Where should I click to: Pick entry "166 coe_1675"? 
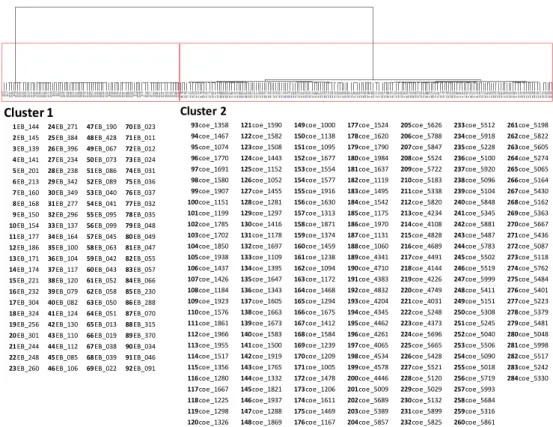(x=315, y=312)
